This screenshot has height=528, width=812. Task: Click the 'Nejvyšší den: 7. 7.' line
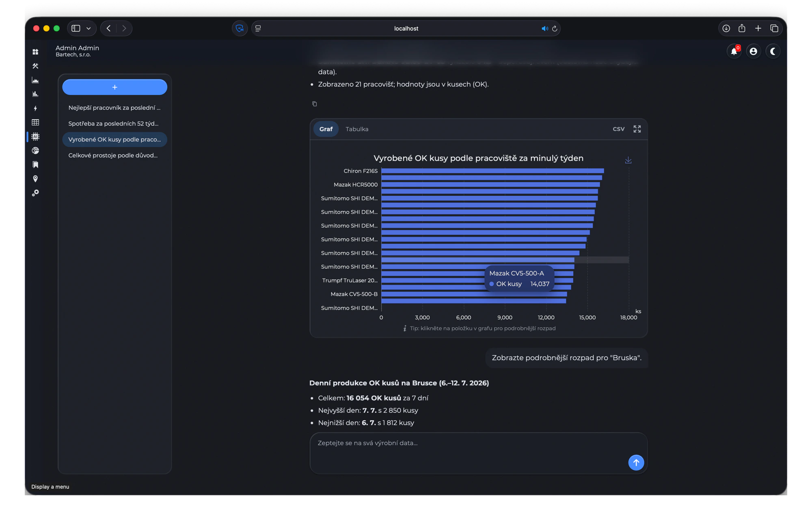[368, 410]
